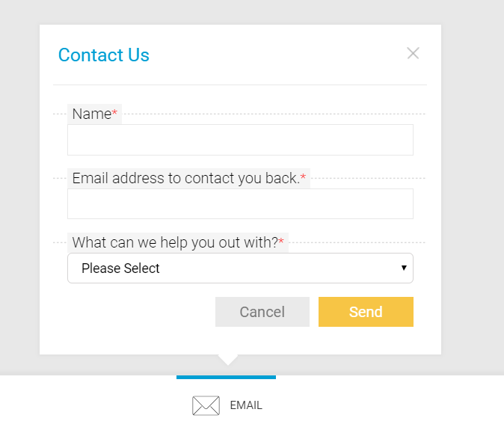Click the blue active tab indicator bar
Viewport: 504px width, 430px height.
(226, 378)
